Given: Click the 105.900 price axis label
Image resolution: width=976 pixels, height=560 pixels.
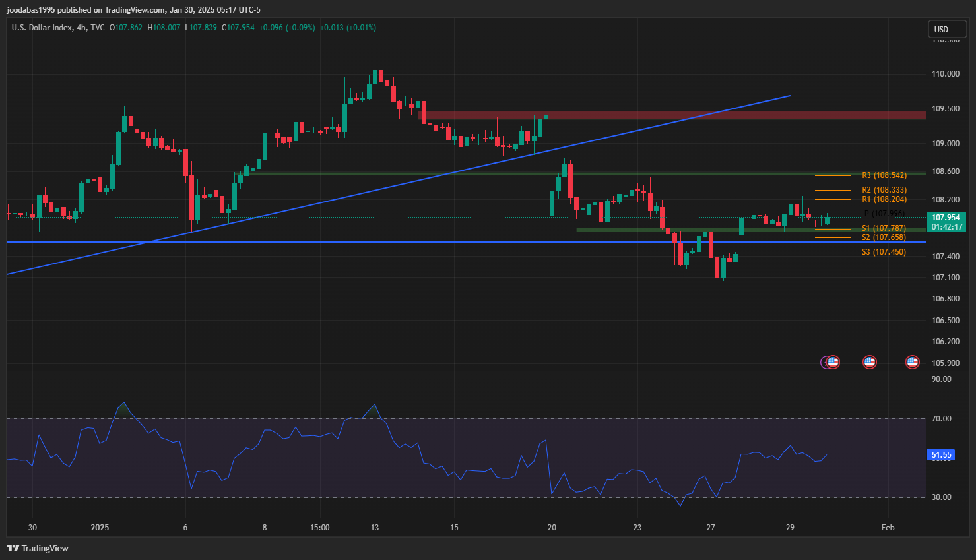Looking at the screenshot, I should [946, 363].
